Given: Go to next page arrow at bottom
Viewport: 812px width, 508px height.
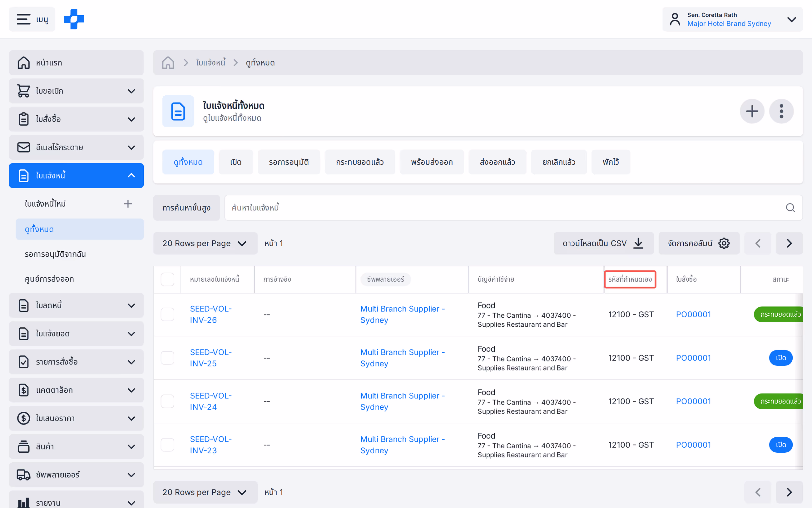Looking at the screenshot, I should point(789,492).
